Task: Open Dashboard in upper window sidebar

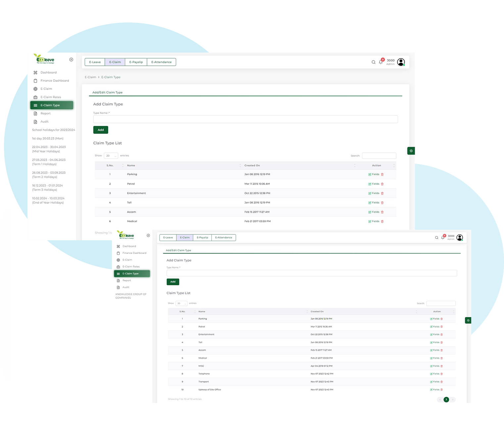Action: [x=48, y=72]
